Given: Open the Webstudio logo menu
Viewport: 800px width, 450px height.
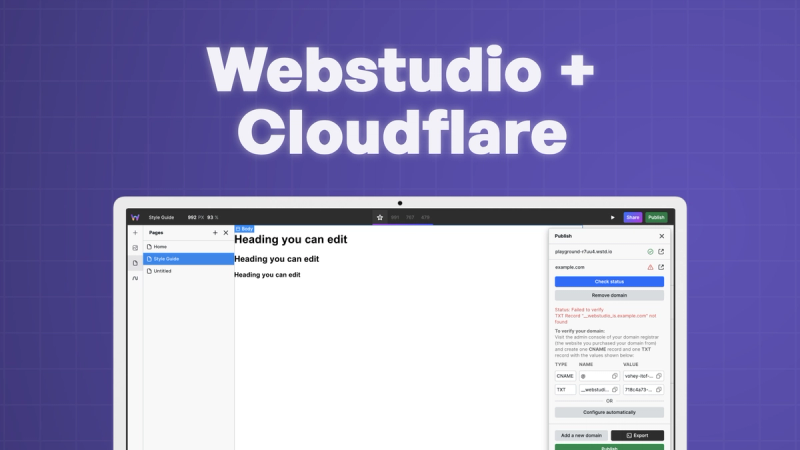Looking at the screenshot, I should [x=135, y=217].
